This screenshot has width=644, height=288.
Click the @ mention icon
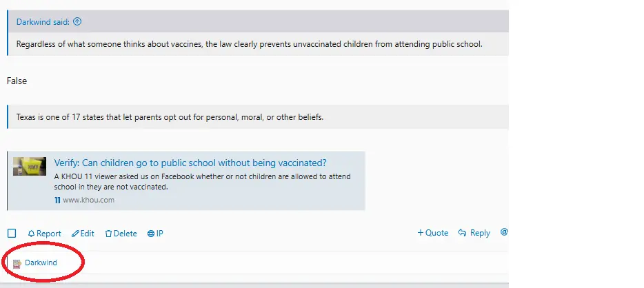504,232
